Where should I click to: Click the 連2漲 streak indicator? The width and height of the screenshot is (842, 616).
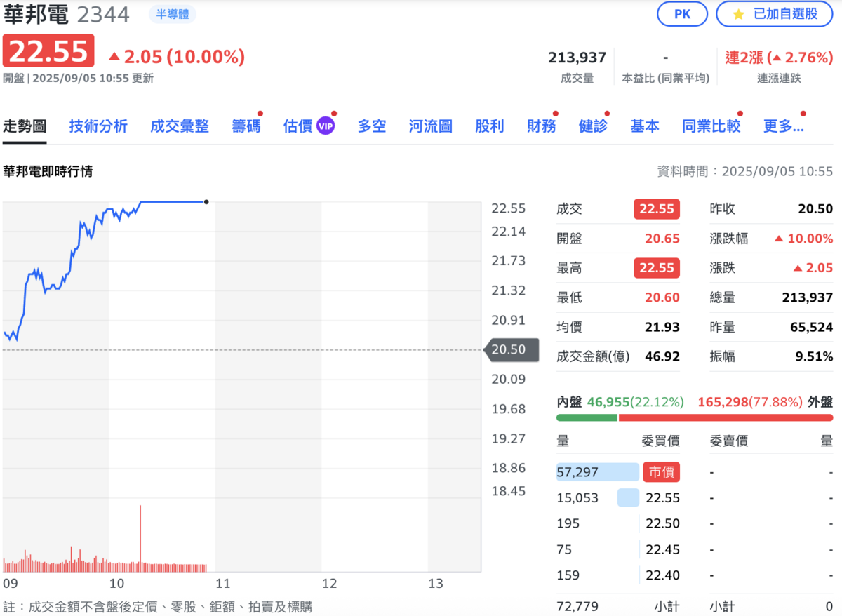point(779,58)
